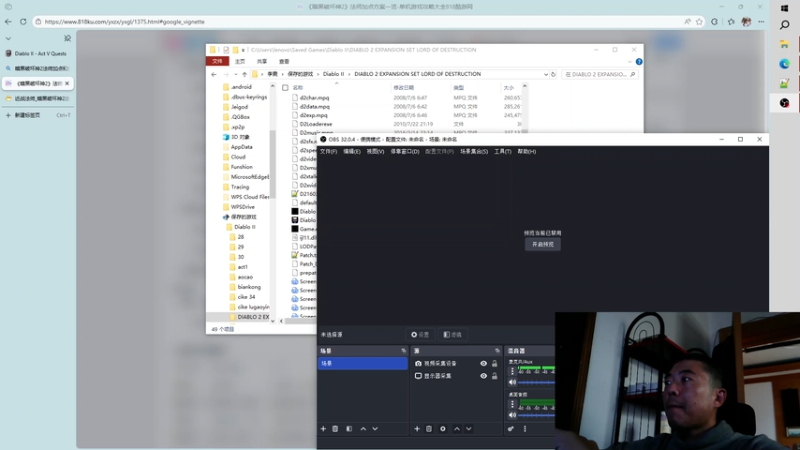Viewport: 800px width, 450px height.
Task: Click the help icon in File Explorer
Action: point(639,62)
